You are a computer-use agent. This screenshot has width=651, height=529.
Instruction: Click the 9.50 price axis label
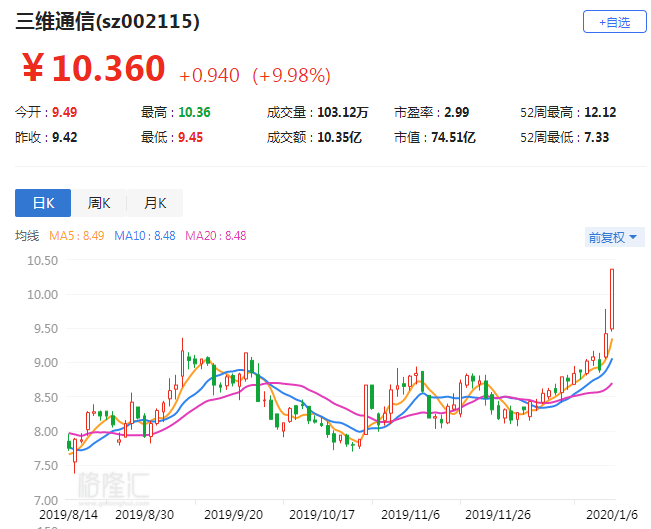[46, 329]
